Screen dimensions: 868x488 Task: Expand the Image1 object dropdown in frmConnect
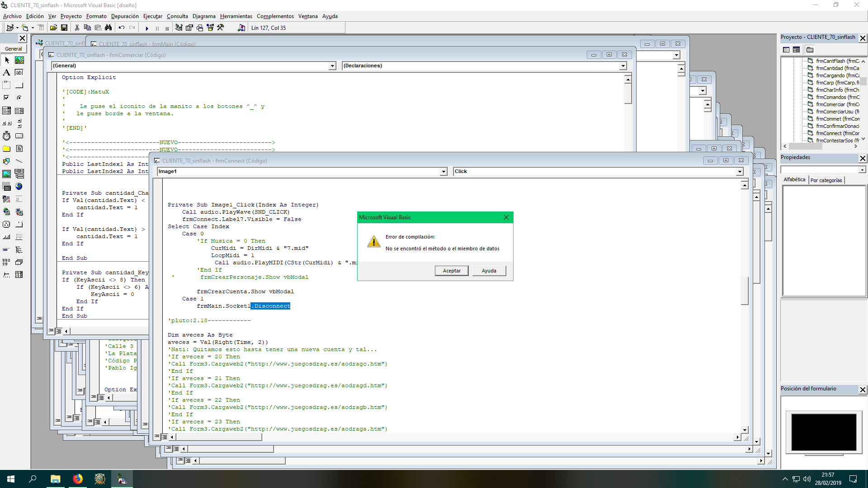coord(443,172)
